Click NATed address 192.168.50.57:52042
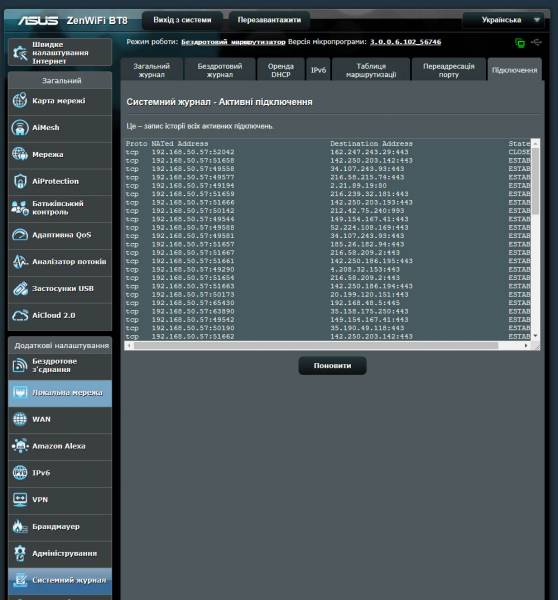Viewport: 558px width, 600px height. 193,152
